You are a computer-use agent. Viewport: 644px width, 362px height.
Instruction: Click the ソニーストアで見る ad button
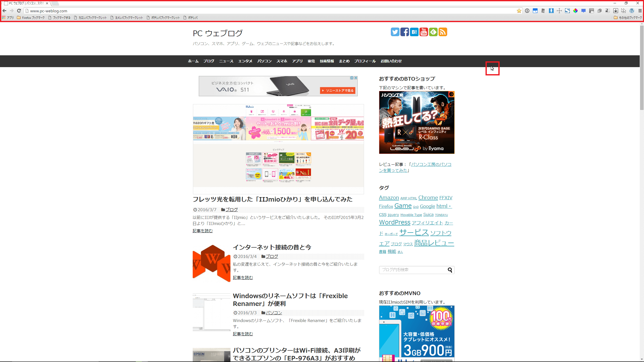click(x=338, y=90)
